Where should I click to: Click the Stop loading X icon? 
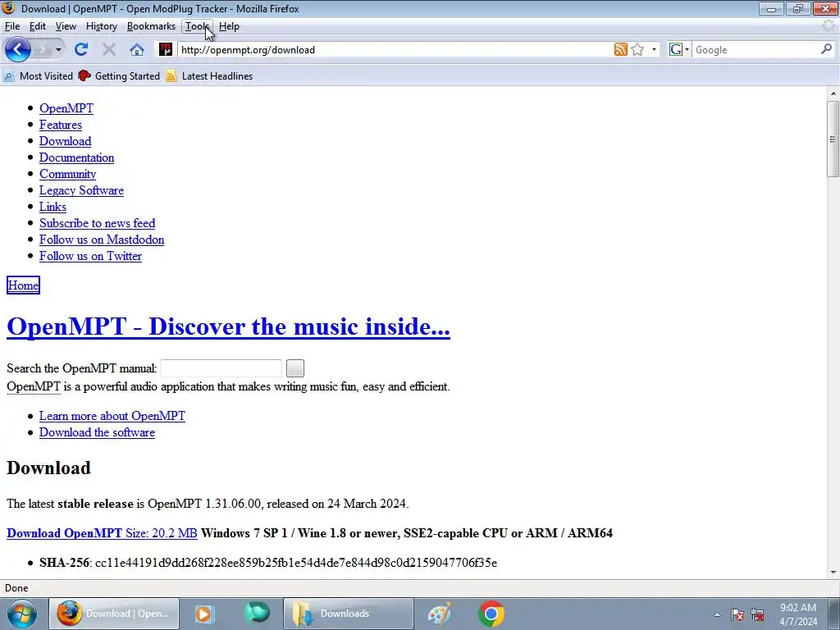109,50
